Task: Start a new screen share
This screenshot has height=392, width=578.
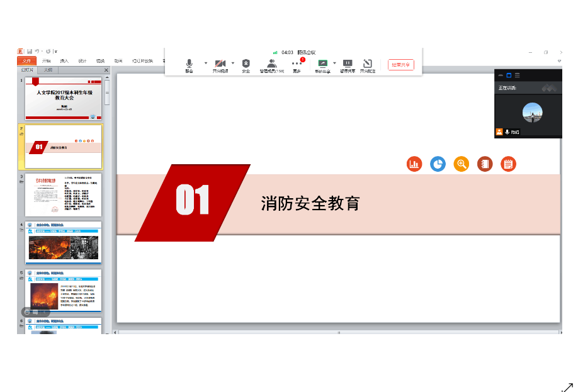Action: 323,64
